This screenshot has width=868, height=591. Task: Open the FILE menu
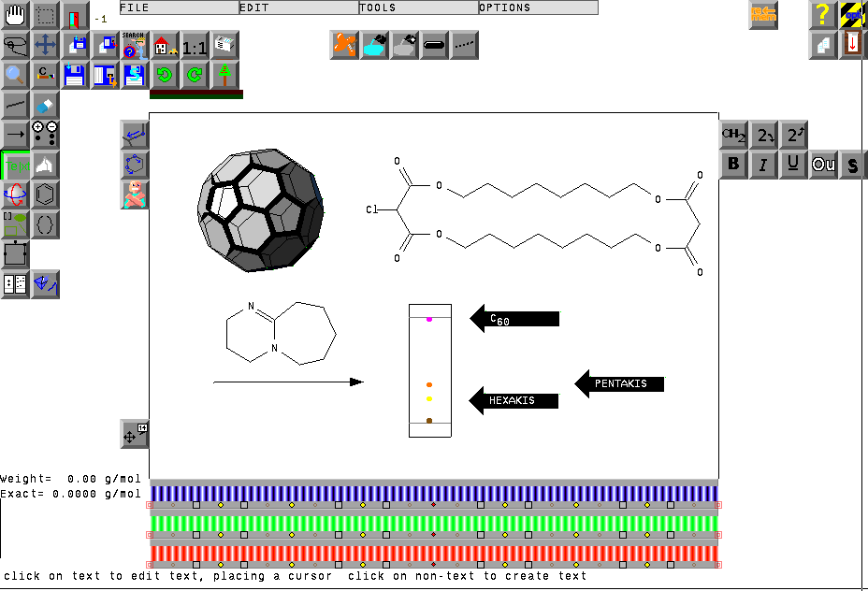(180, 7)
